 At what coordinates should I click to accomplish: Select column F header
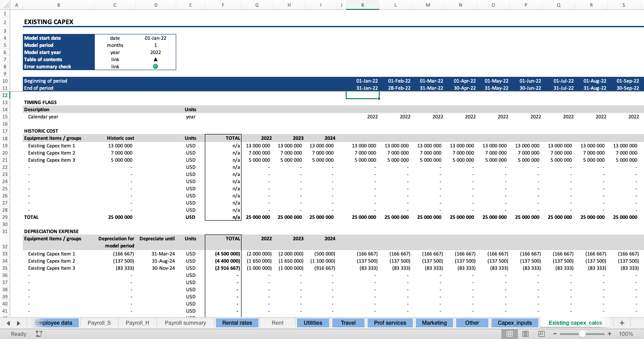pos(223,5)
